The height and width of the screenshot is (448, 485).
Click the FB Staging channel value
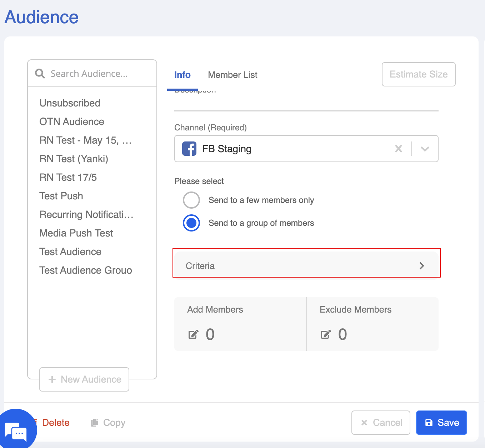[x=227, y=149]
